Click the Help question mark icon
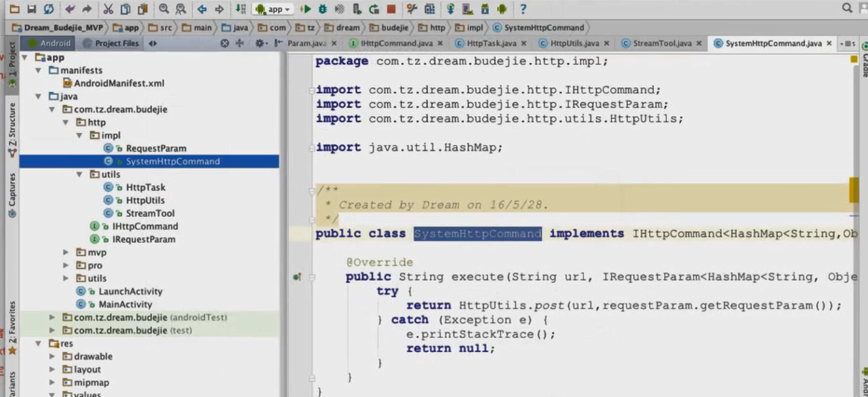 coord(523,10)
